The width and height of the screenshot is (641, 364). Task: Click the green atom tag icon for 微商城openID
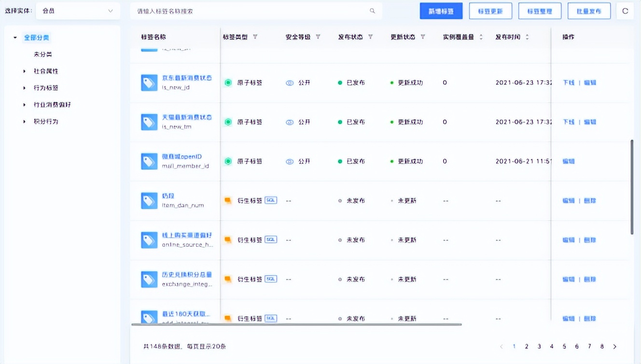point(227,161)
